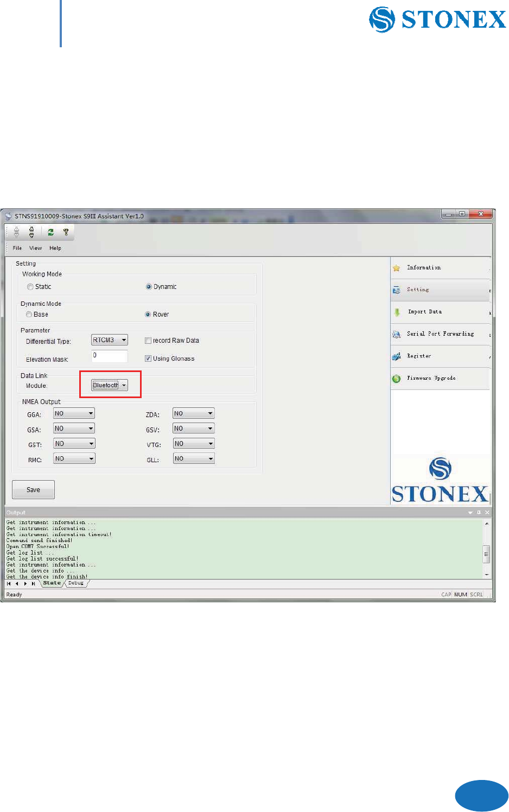
Task: Open Differential Type RTCM3 dropdown
Action: pos(110,340)
